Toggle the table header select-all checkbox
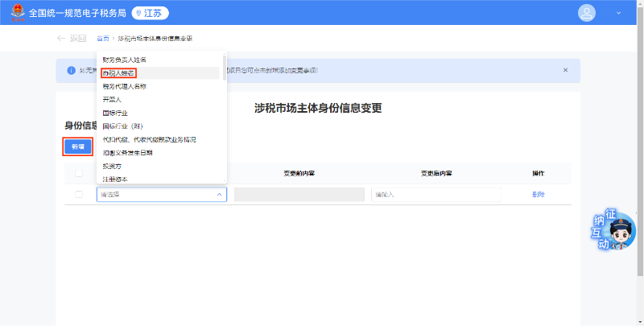This screenshot has width=644, height=326. tap(79, 173)
